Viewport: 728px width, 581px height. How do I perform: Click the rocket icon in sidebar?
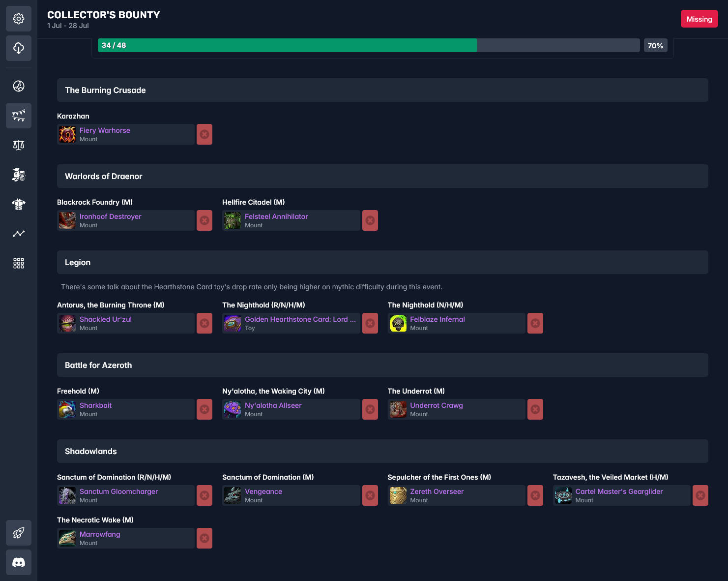pos(19,533)
